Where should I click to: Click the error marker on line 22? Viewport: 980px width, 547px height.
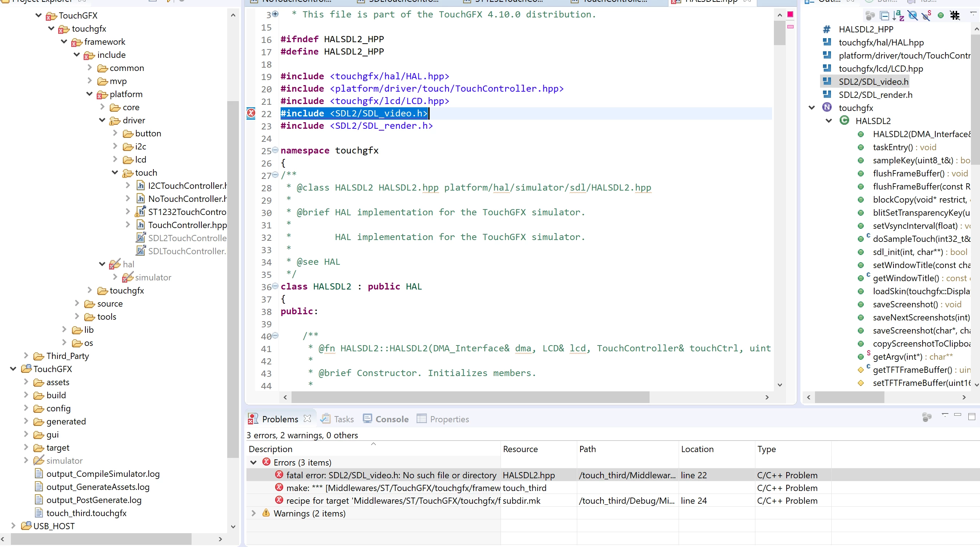tap(251, 113)
